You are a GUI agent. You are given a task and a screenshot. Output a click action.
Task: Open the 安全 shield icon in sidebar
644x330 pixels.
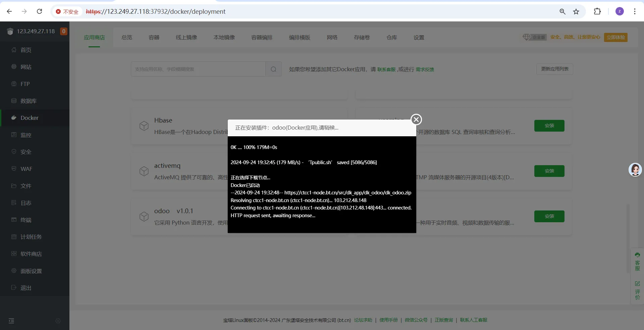coord(14,152)
